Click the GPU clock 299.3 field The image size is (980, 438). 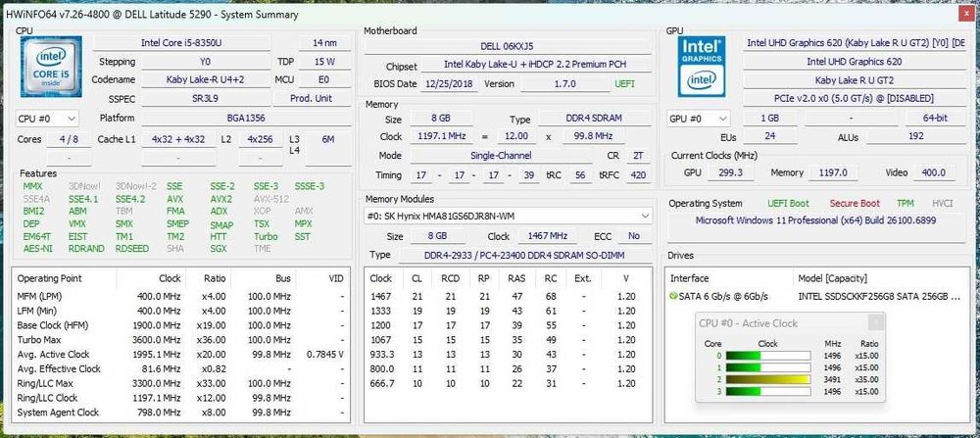click(730, 172)
